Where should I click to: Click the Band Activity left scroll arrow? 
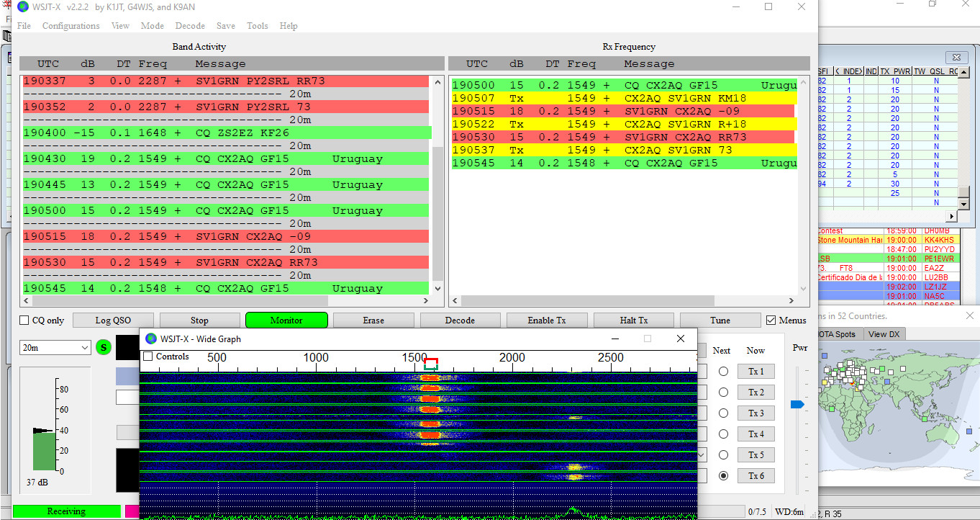tap(25, 301)
